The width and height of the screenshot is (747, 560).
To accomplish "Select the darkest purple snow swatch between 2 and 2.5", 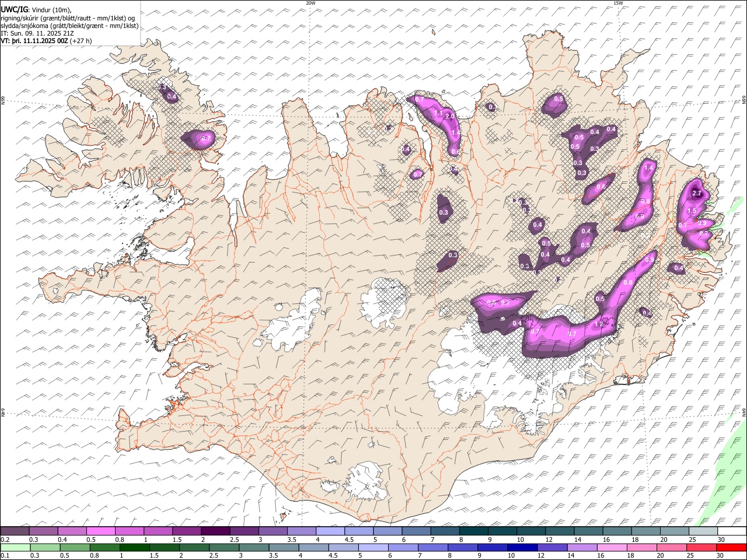I will pyautogui.click(x=215, y=531).
